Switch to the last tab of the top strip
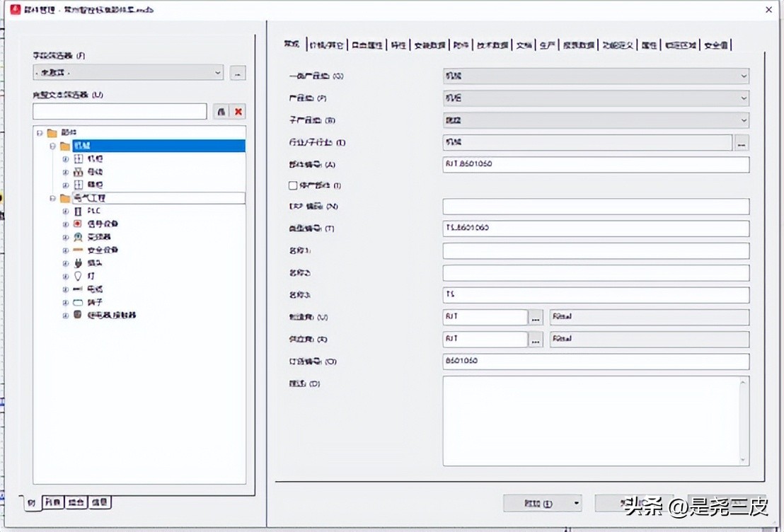 [x=716, y=45]
